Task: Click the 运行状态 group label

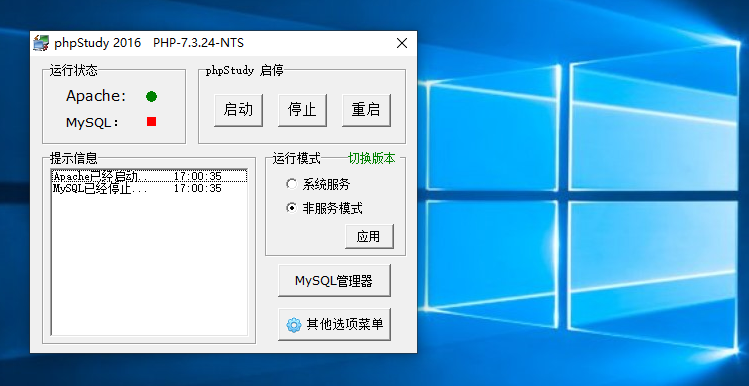Action: (x=74, y=71)
